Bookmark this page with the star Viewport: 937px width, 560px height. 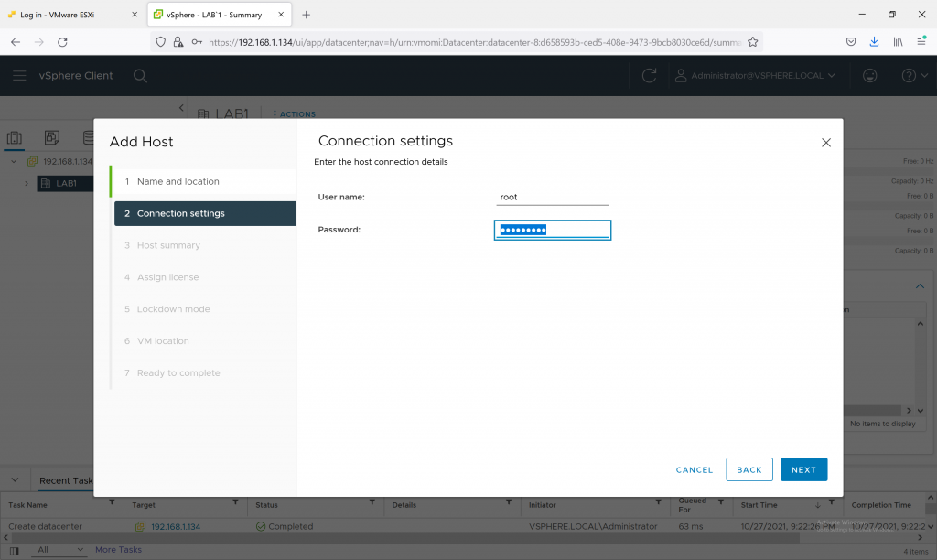[753, 42]
